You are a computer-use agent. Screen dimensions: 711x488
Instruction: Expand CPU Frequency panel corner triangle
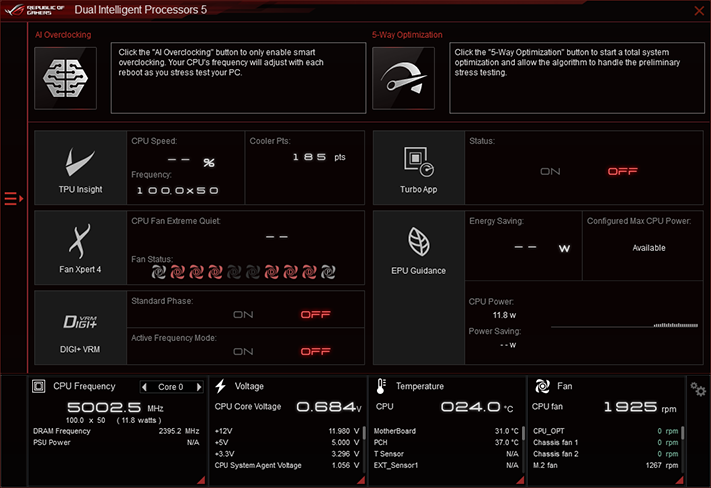201,480
